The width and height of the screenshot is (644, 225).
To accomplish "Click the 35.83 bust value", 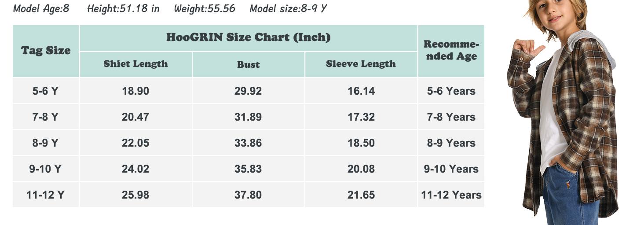I will (248, 169).
